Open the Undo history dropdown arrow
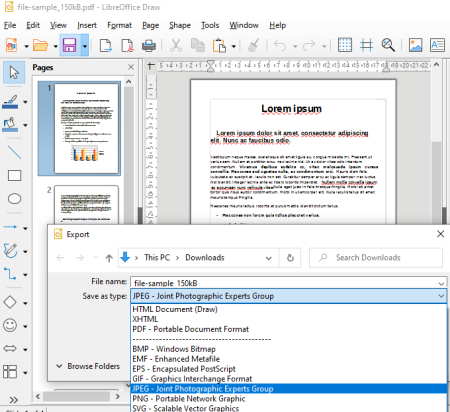 (x=295, y=46)
